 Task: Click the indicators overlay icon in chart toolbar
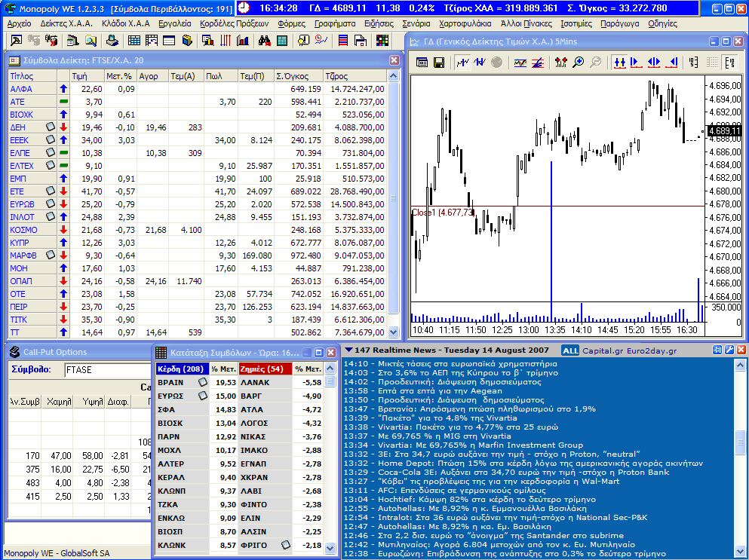(x=520, y=62)
